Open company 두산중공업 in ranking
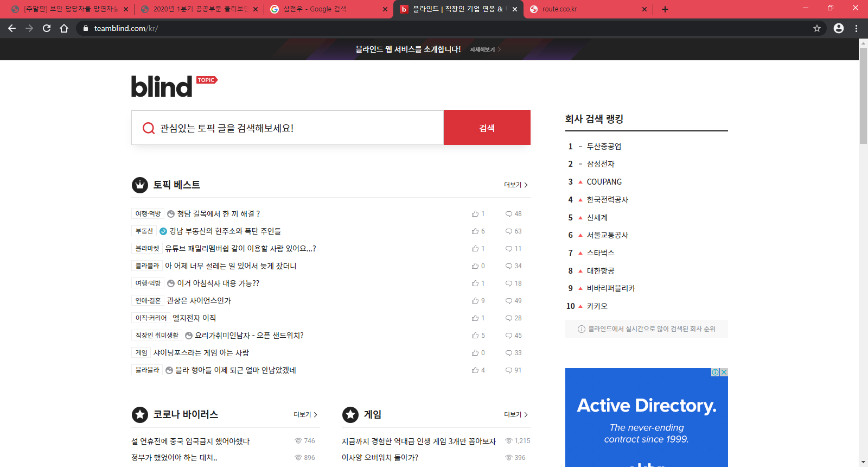Viewport: 868px width, 467px height. (x=604, y=147)
